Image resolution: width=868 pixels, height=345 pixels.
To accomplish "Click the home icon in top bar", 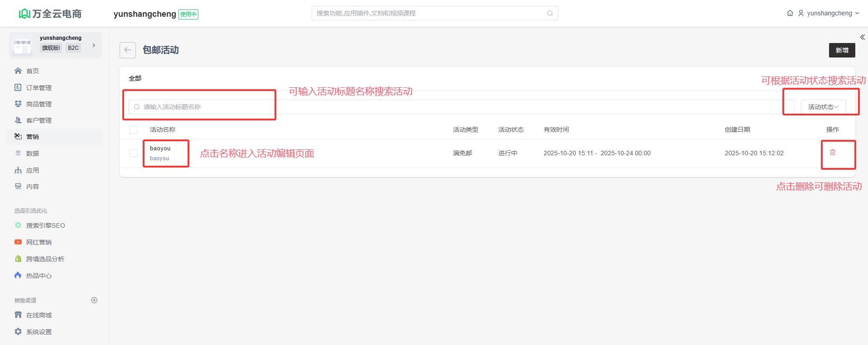I will [790, 13].
